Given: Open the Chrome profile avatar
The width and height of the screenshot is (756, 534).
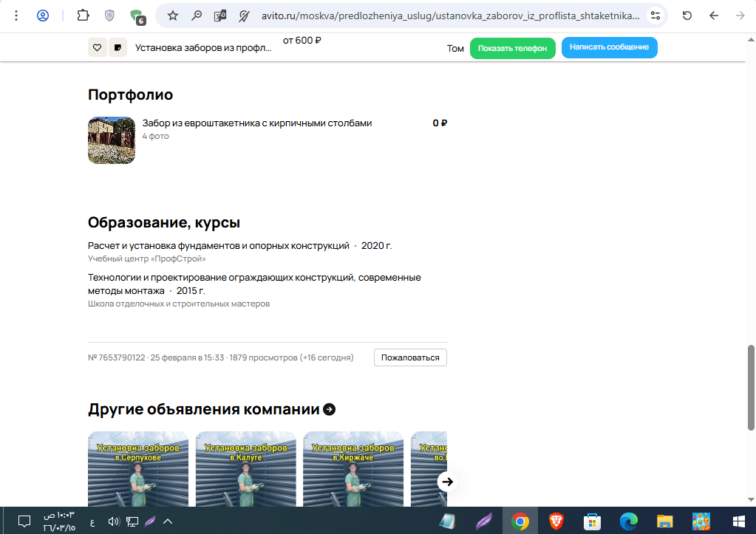Looking at the screenshot, I should tap(43, 16).
